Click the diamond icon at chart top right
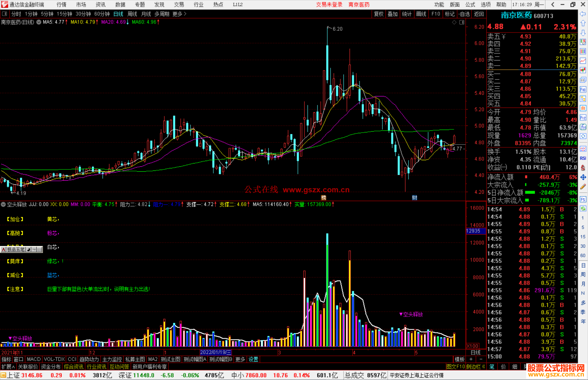This screenshot has height=380, width=588. coord(454,22)
